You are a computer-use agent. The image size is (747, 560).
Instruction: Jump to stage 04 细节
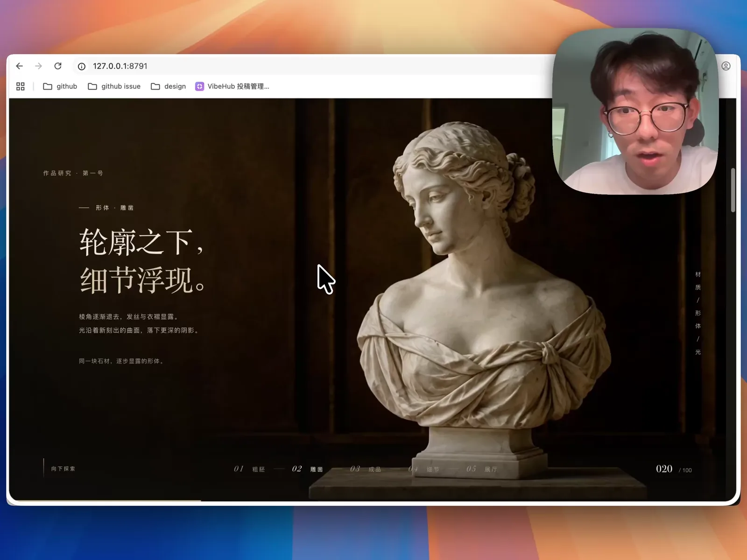pyautogui.click(x=424, y=469)
